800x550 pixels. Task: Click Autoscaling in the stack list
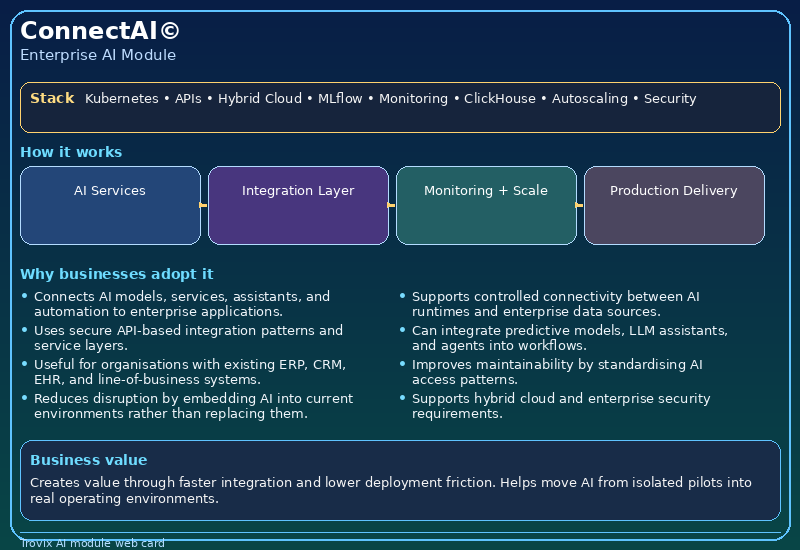[x=590, y=99]
